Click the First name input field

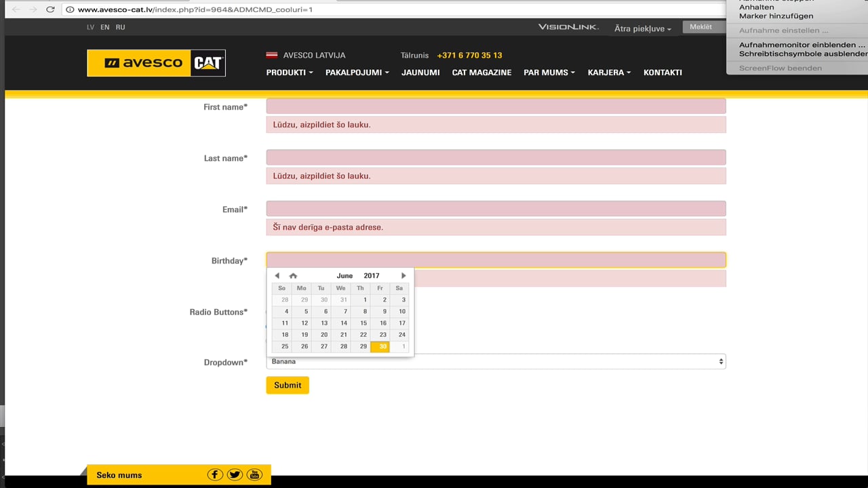pyautogui.click(x=496, y=106)
